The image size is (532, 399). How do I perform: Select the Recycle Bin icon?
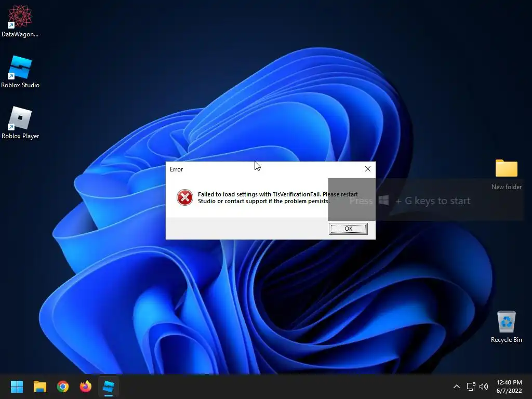(506, 327)
